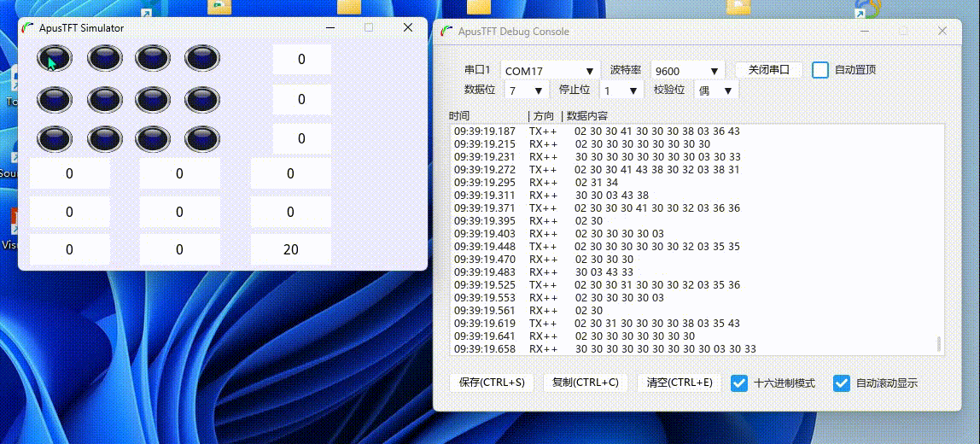980x444 pixels.
Task: Click the 数据内容 column header
Action: [x=586, y=115]
